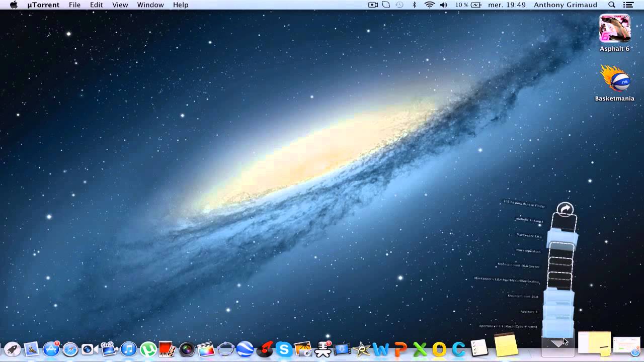
Task: Open Google Earth from the Dock
Action: pos(245,348)
